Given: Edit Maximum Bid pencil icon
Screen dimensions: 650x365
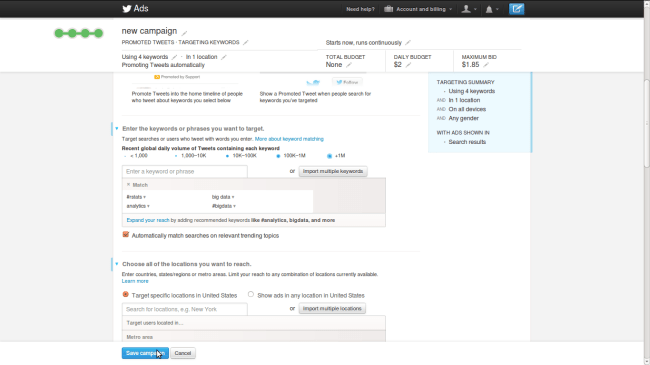Looking at the screenshot, I should pos(486,65).
